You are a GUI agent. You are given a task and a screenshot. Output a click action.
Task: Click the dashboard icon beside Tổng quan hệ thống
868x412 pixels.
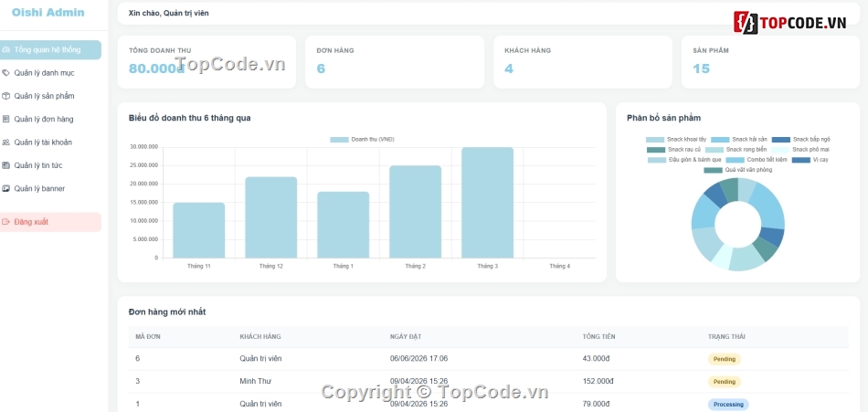tap(6, 50)
